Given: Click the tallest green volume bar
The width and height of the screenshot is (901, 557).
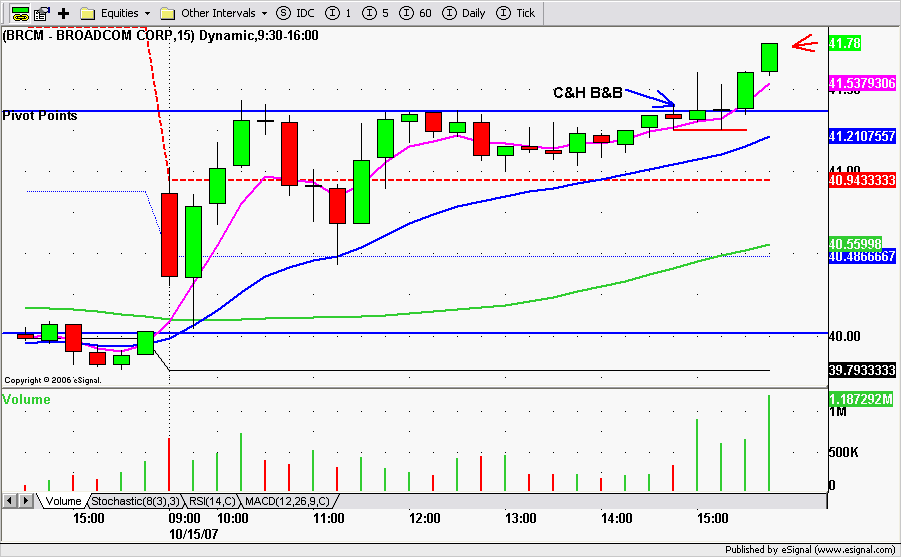Looking at the screenshot, I should pos(769,443).
